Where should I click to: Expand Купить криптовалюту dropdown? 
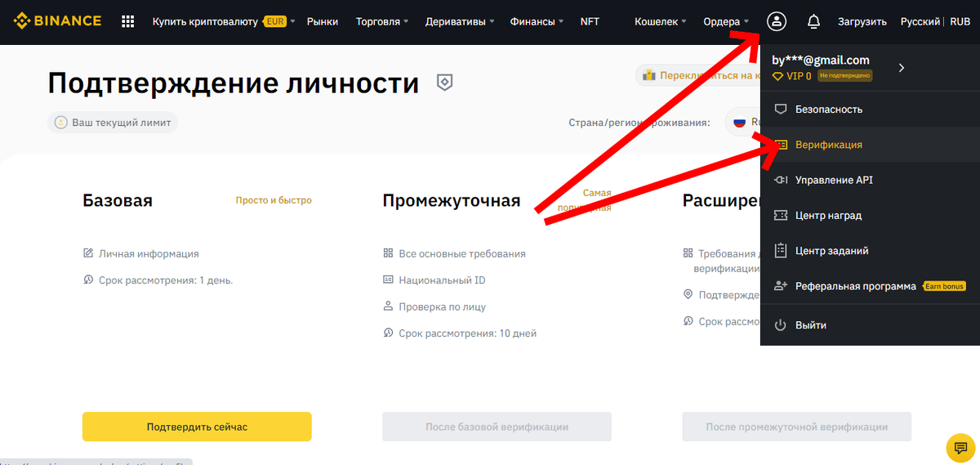coord(292,22)
